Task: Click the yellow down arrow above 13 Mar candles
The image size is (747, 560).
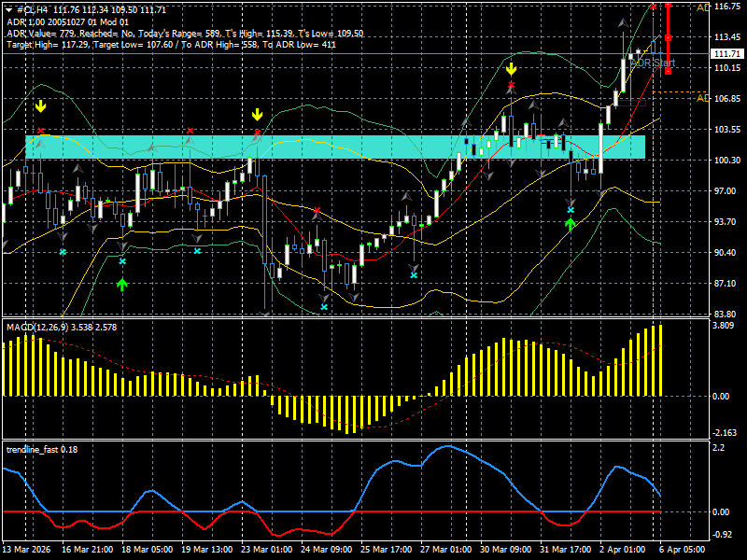Action: pos(40,106)
